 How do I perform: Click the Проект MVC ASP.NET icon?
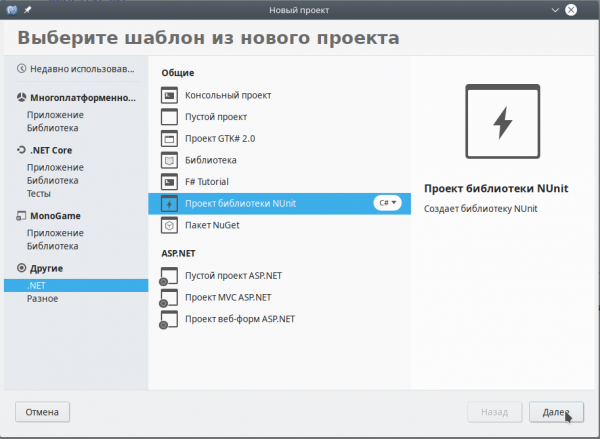click(x=169, y=298)
